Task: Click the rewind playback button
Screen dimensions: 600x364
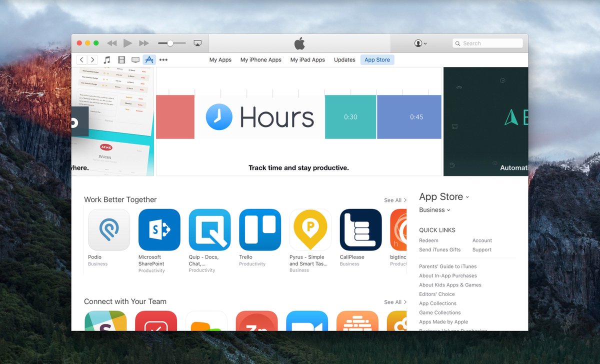Action: click(112, 43)
